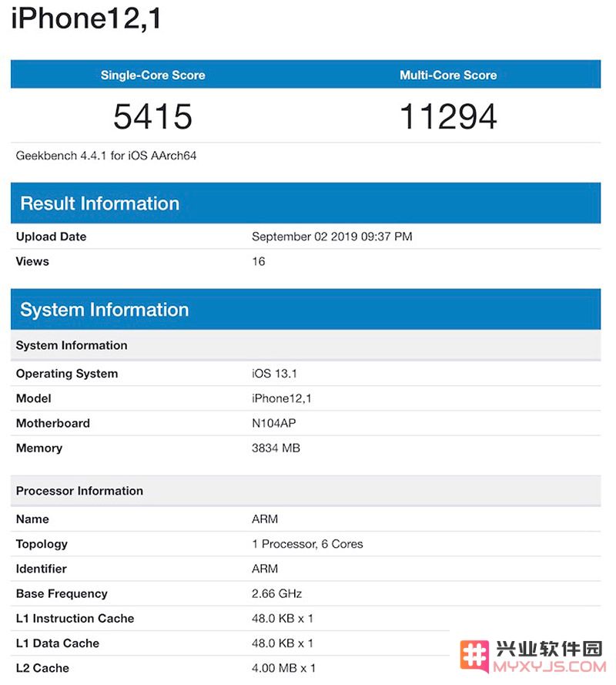Click the N104AP motherboard value
Image resolution: width=616 pixels, height=685 pixels.
coord(273,423)
